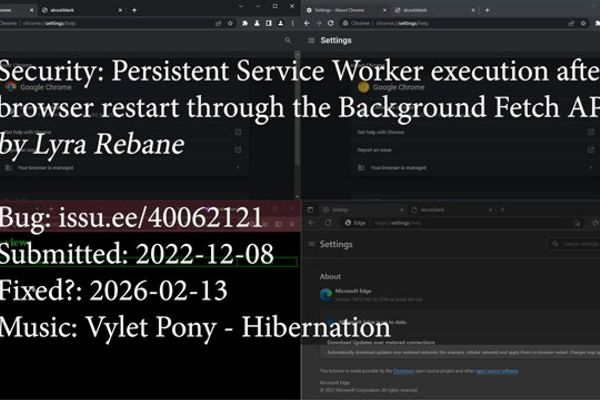This screenshot has height=400, width=600.
Task: Select Settings tab in Edge window
Action: click(x=364, y=210)
